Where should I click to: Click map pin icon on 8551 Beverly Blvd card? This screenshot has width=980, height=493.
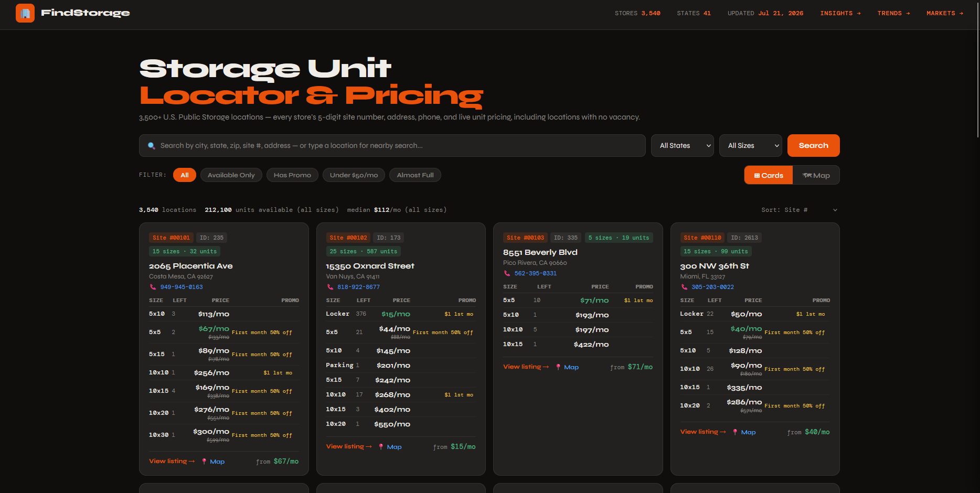click(x=558, y=367)
